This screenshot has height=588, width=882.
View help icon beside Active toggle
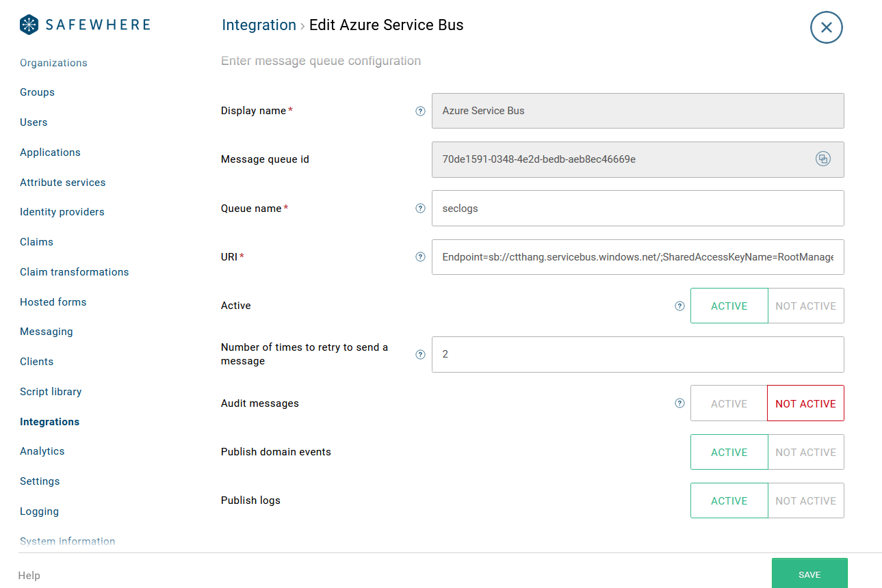pyautogui.click(x=679, y=306)
